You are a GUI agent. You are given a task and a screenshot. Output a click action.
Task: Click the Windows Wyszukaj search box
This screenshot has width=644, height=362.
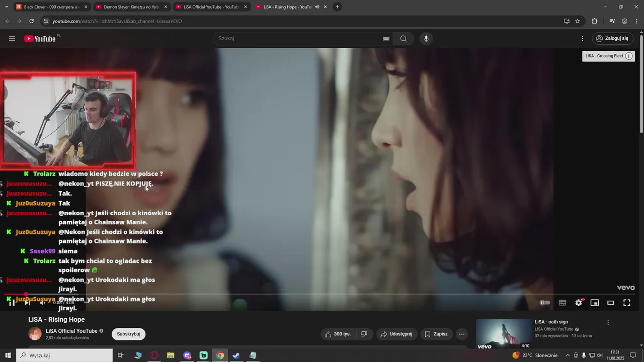(x=64, y=355)
